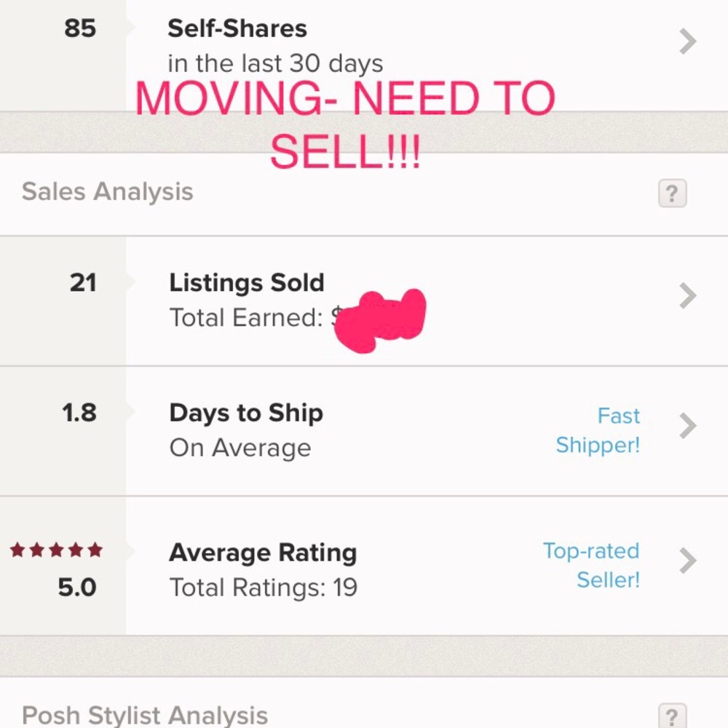
Task: Click the Self-Shares count of 85
Action: [x=80, y=29]
